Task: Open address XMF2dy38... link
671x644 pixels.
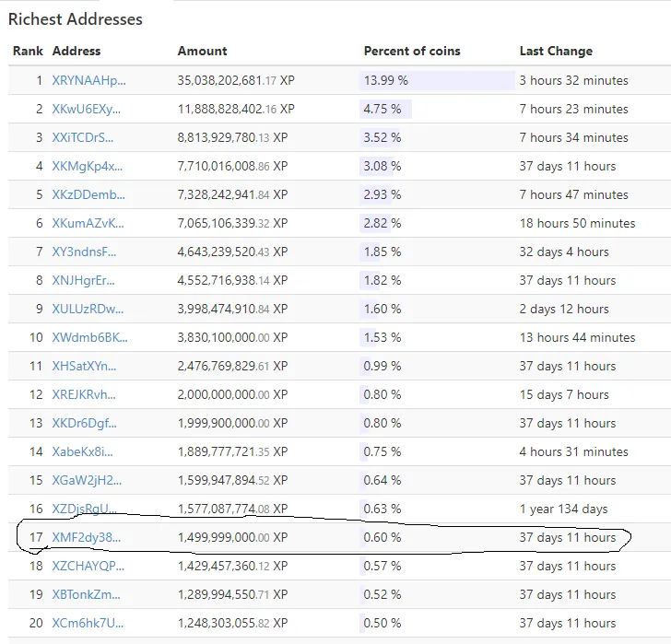Action: tap(87, 537)
